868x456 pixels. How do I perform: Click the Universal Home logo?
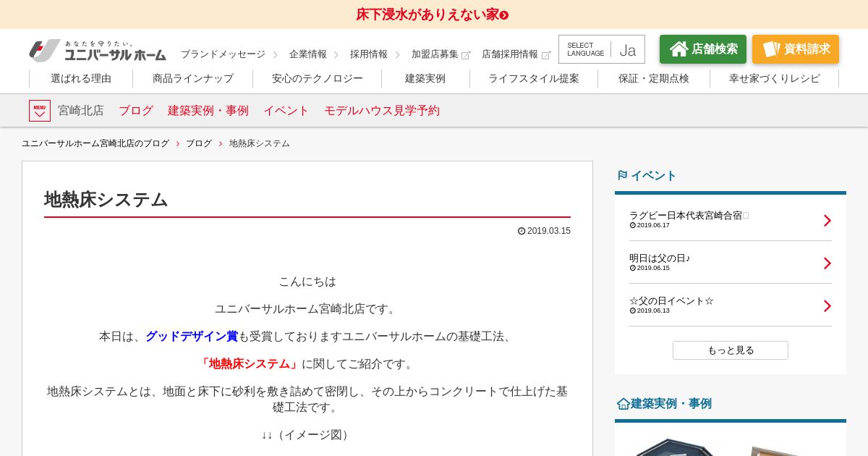(x=98, y=51)
